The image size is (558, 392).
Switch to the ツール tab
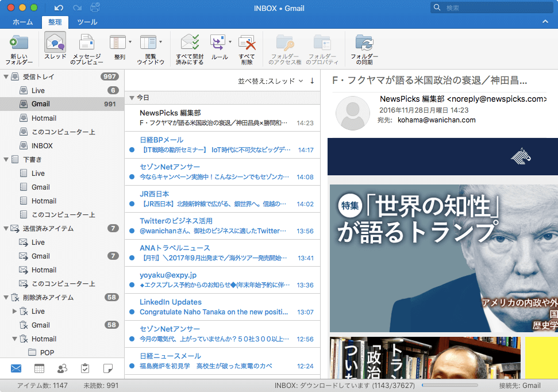pyautogui.click(x=87, y=22)
